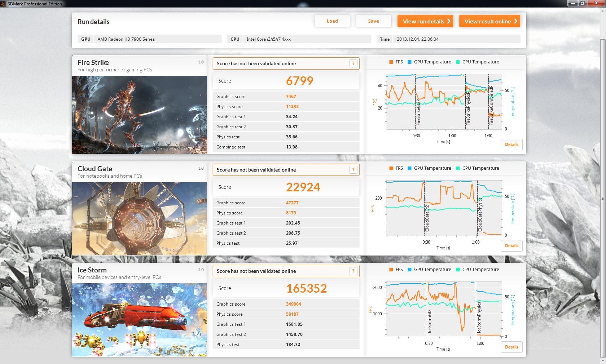Screen dimensions: 606x364
Task: Click CPU Temperature green swatch in Fire Strike chart
Action: point(458,62)
